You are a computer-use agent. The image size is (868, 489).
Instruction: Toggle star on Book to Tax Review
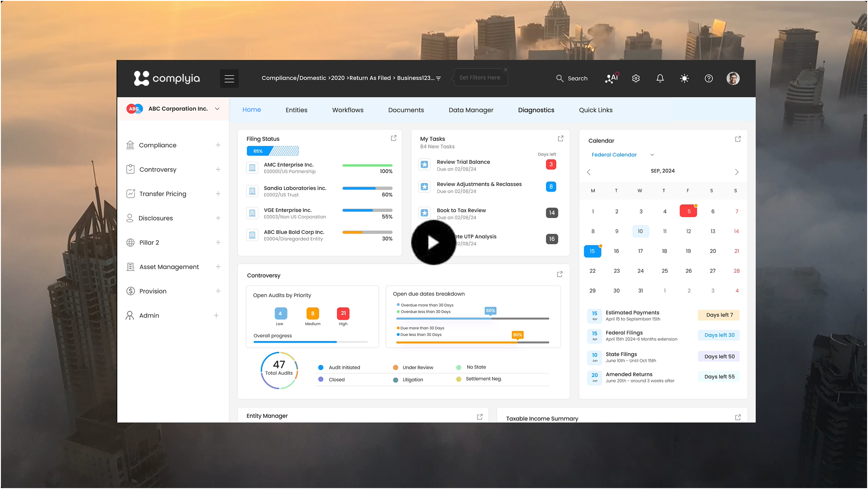point(424,213)
